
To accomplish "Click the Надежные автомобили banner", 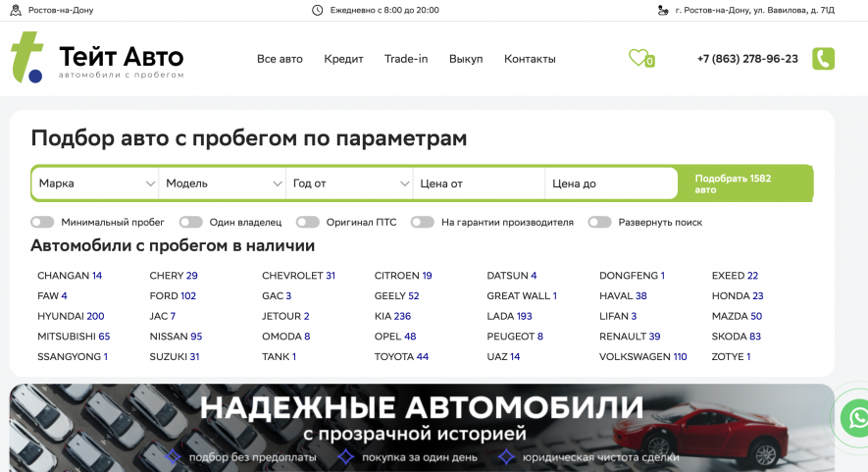I will point(422,428).
